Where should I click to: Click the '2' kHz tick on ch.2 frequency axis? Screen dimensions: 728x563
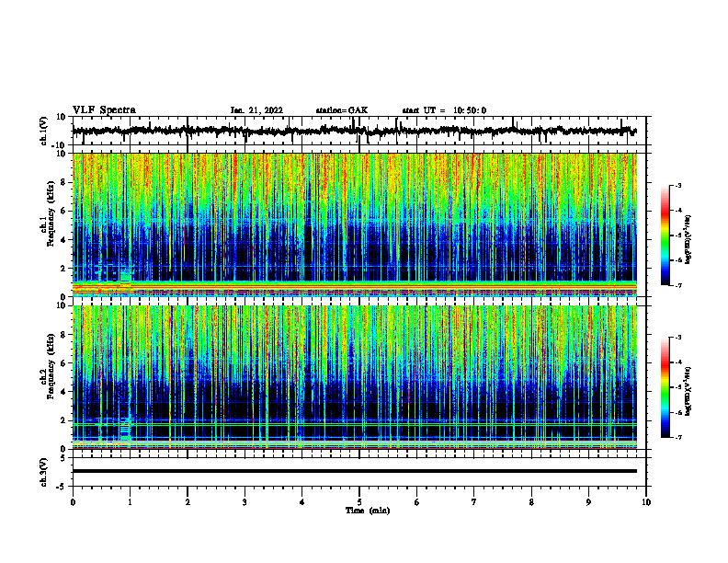pyautogui.click(x=64, y=420)
